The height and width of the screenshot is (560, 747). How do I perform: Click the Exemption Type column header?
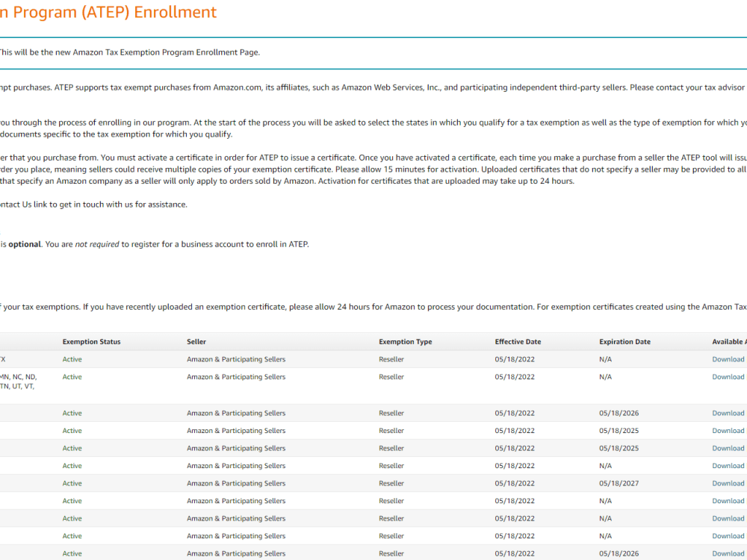406,341
